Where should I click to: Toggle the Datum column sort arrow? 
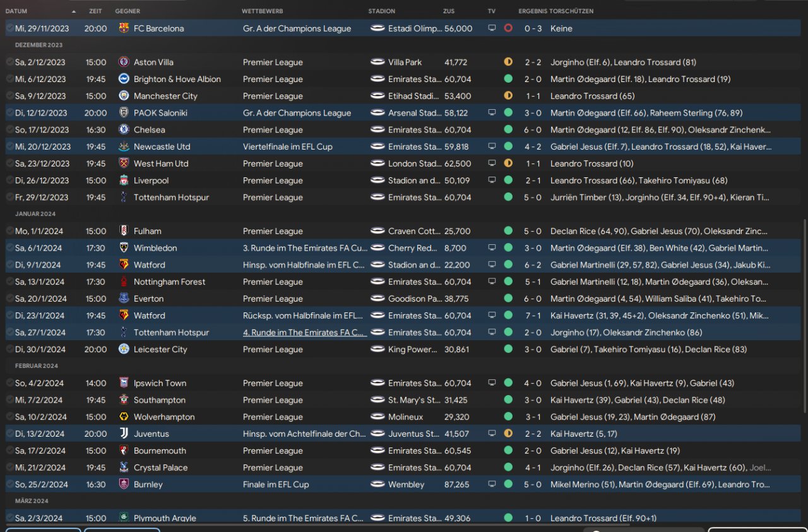[x=73, y=11]
